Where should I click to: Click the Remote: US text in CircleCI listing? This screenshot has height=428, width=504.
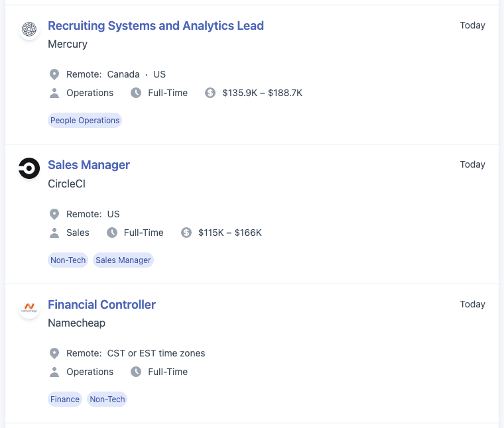93,214
